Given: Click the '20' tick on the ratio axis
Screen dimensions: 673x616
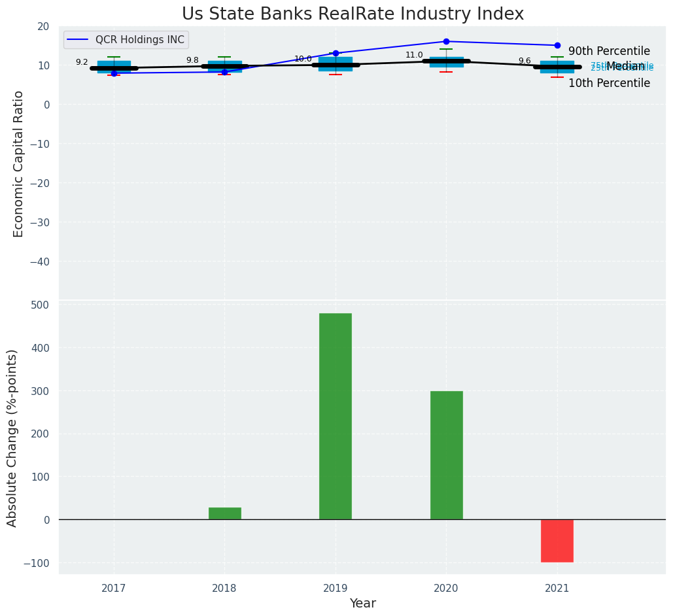Looking at the screenshot, I should point(44,27).
